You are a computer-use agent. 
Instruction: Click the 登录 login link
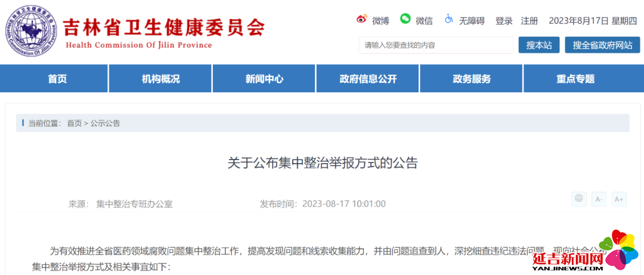tap(504, 21)
